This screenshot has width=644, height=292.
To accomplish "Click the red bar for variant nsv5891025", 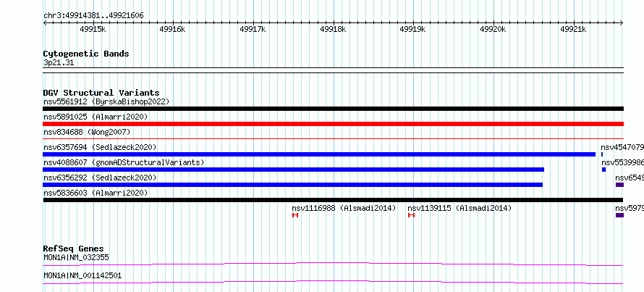I will pyautogui.click(x=333, y=124).
